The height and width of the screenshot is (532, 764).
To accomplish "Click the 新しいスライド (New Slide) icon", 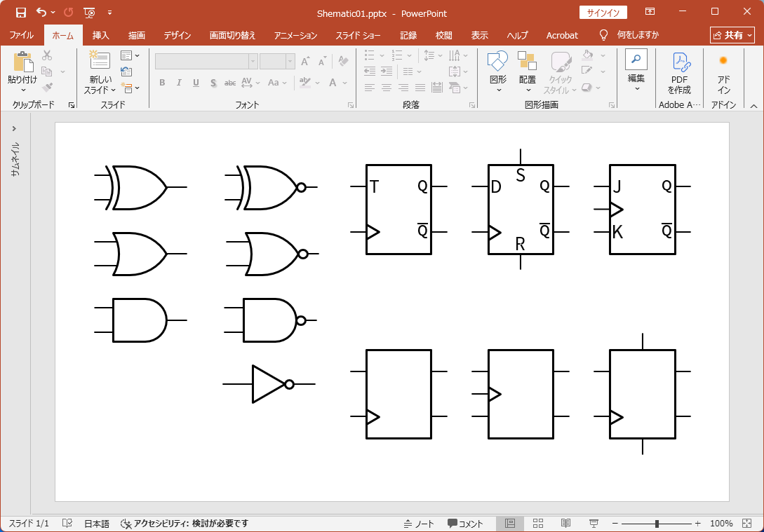I will pos(99,62).
